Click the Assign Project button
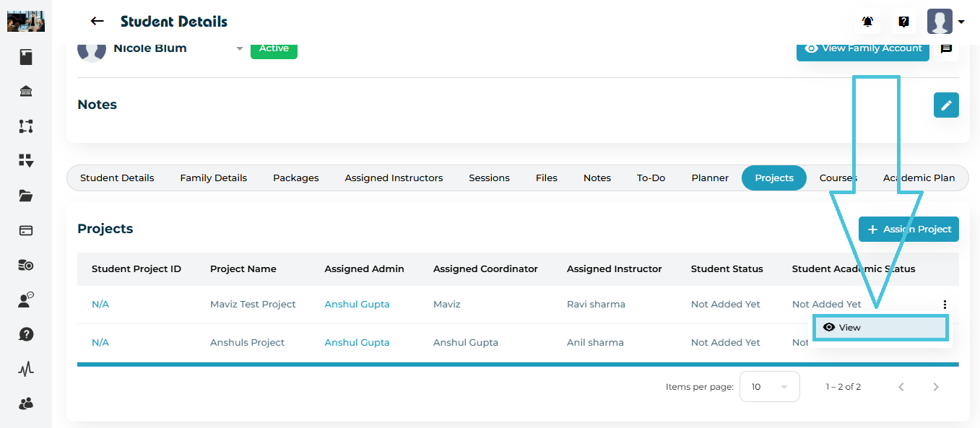The image size is (980, 428). tap(909, 230)
